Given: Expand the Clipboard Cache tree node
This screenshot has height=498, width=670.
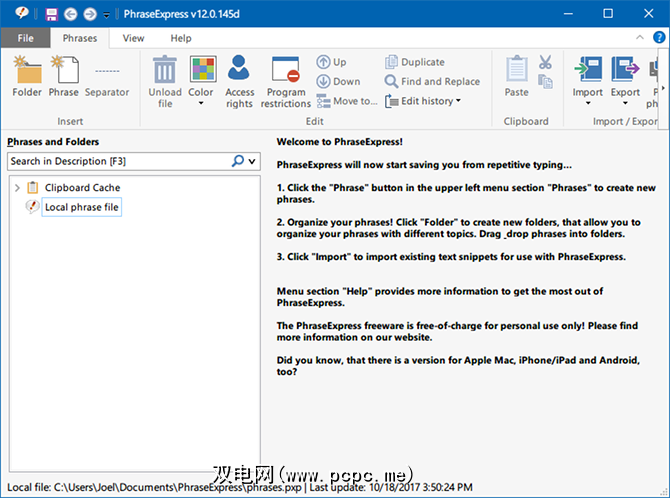Looking at the screenshot, I should coord(17,188).
